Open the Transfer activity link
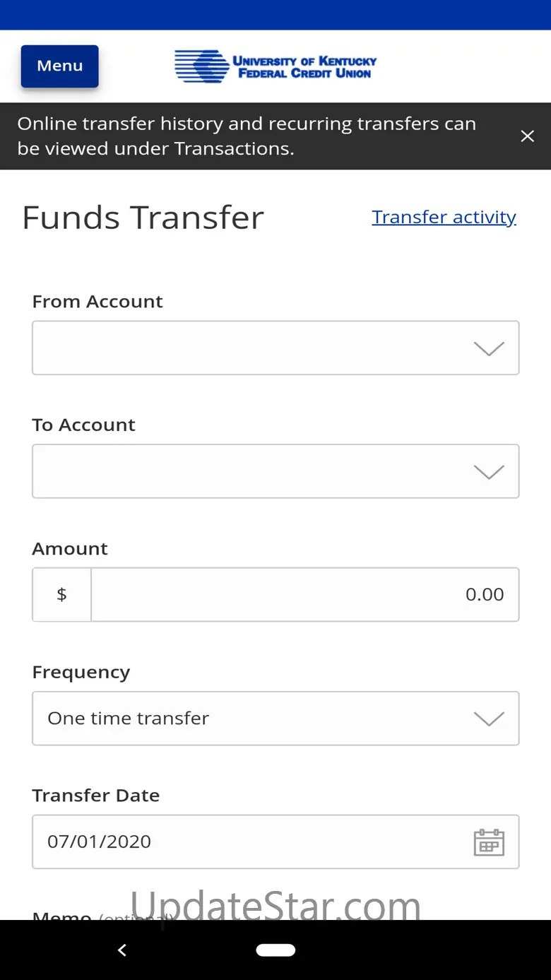Image resolution: width=551 pixels, height=980 pixels. 444,217
